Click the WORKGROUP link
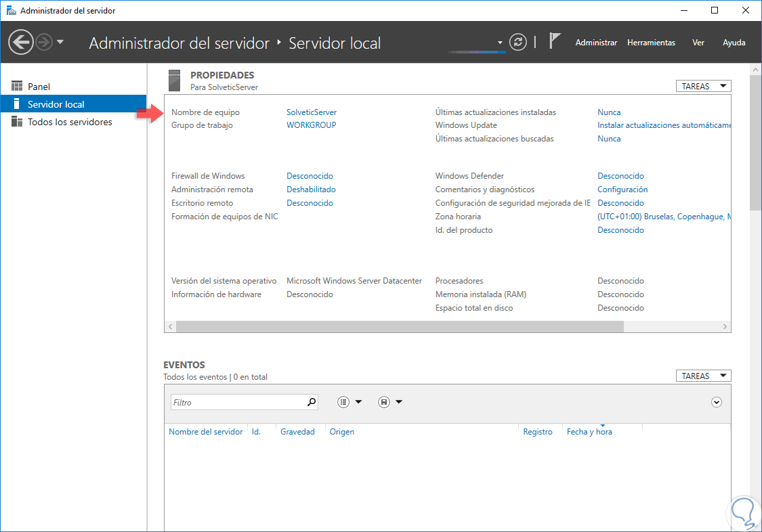Screen dimensions: 762x532 tap(311, 125)
